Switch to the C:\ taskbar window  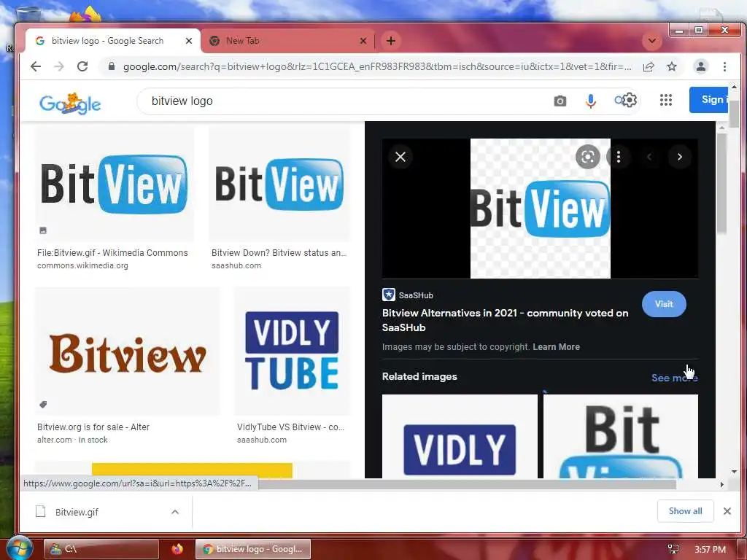(x=101, y=549)
